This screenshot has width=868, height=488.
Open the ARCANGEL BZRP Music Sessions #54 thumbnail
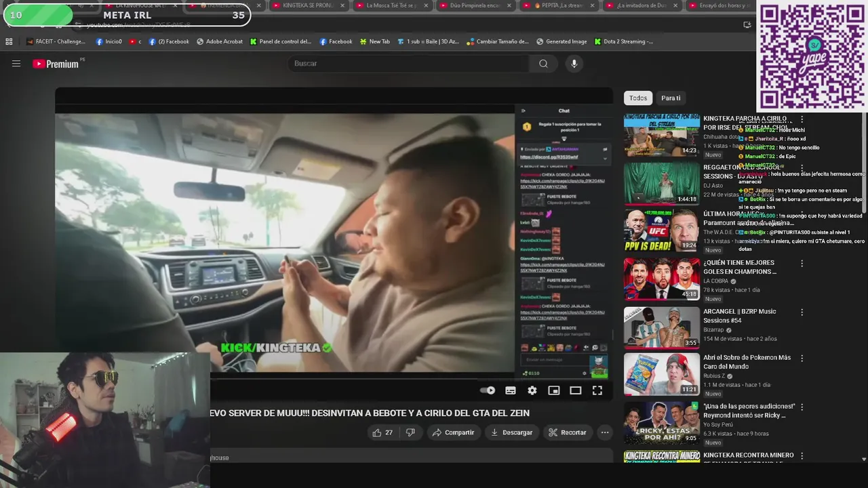[x=661, y=327]
